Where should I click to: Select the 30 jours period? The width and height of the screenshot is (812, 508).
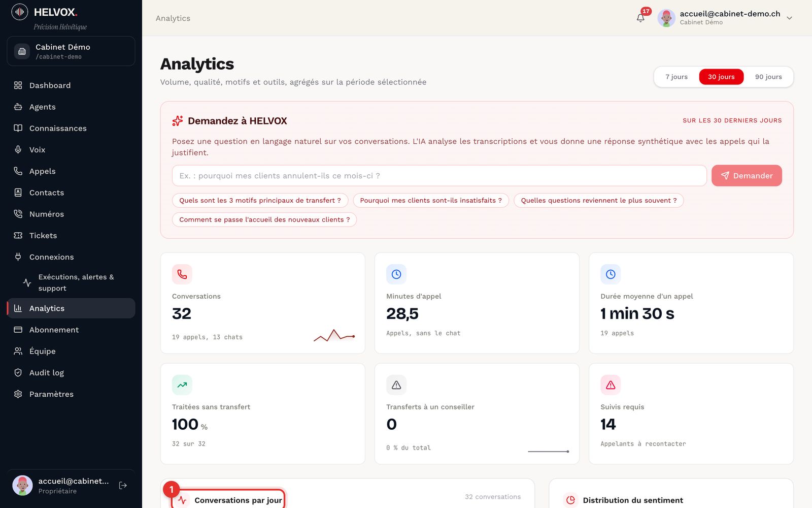pos(721,77)
